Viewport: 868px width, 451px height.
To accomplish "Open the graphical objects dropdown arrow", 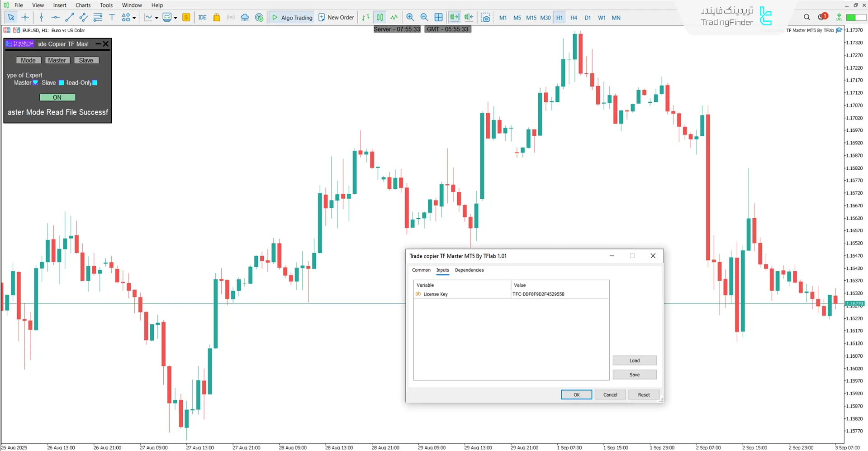I will (x=134, y=18).
